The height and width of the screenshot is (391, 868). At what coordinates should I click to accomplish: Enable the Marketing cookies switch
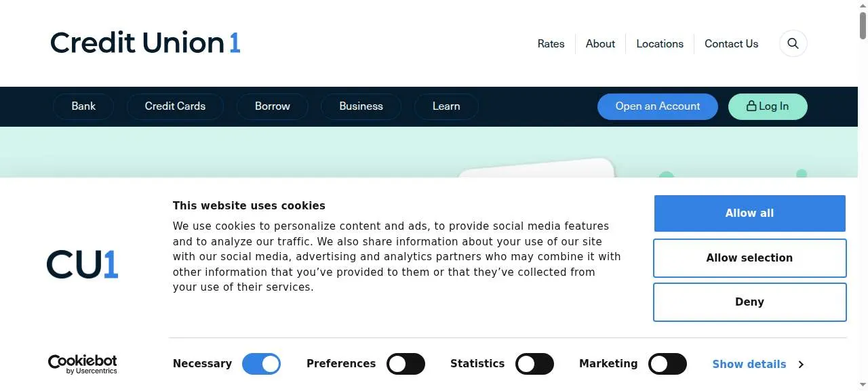[667, 364]
